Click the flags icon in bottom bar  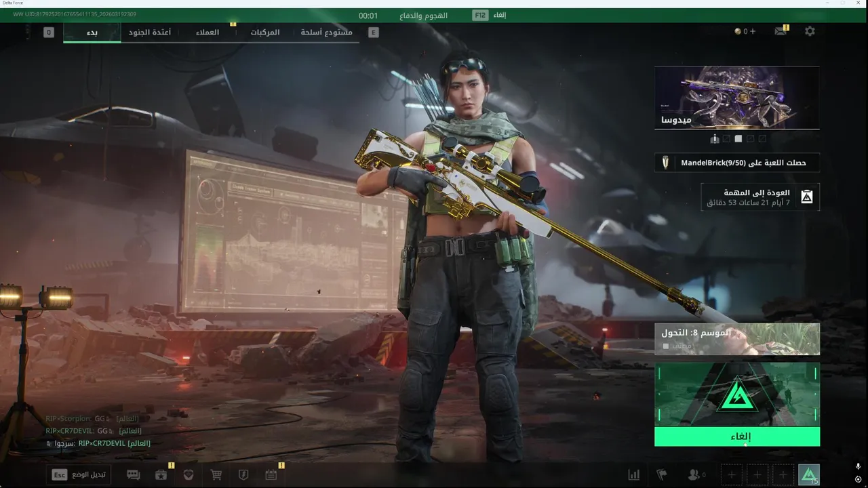point(661,475)
